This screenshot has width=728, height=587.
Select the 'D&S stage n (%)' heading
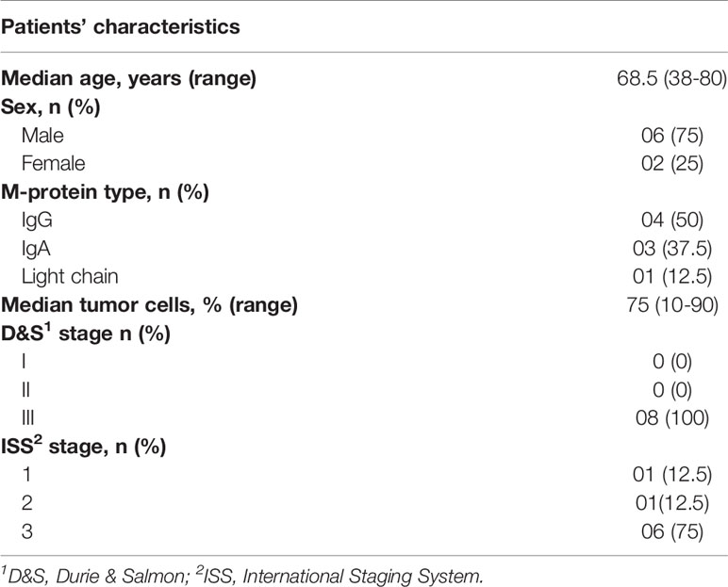point(86,334)
